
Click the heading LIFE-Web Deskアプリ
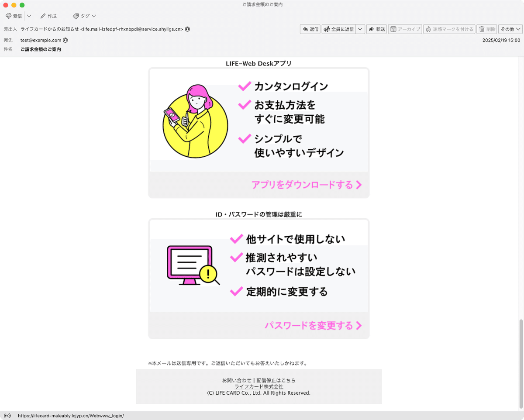[259, 63]
